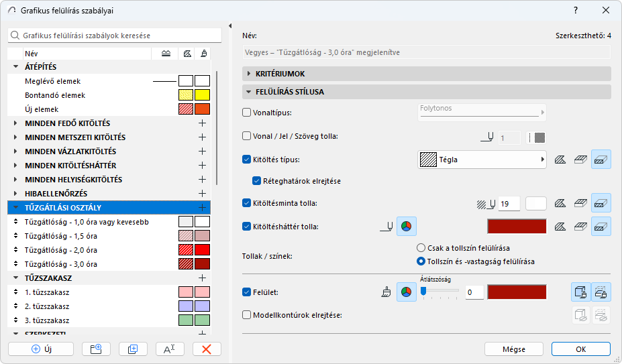Select Csak a tollszín felülírása radio option
Image resolution: width=622 pixels, height=364 pixels.
click(421, 248)
